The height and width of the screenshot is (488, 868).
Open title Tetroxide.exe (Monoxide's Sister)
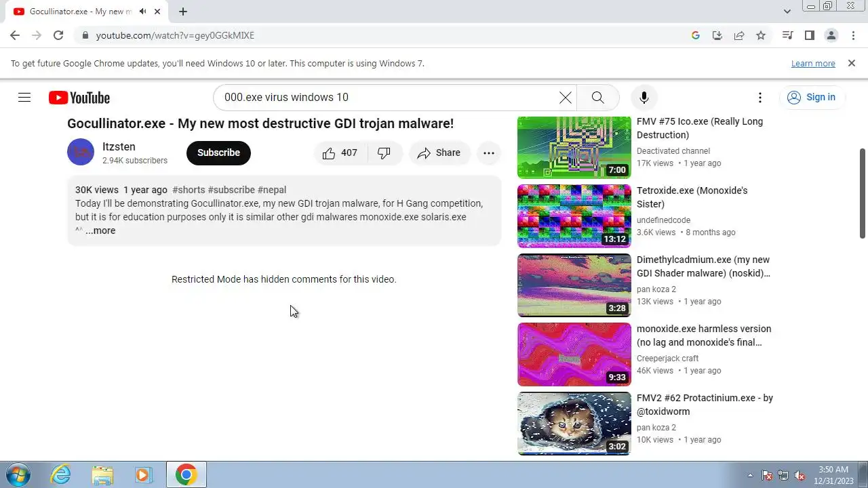point(692,197)
